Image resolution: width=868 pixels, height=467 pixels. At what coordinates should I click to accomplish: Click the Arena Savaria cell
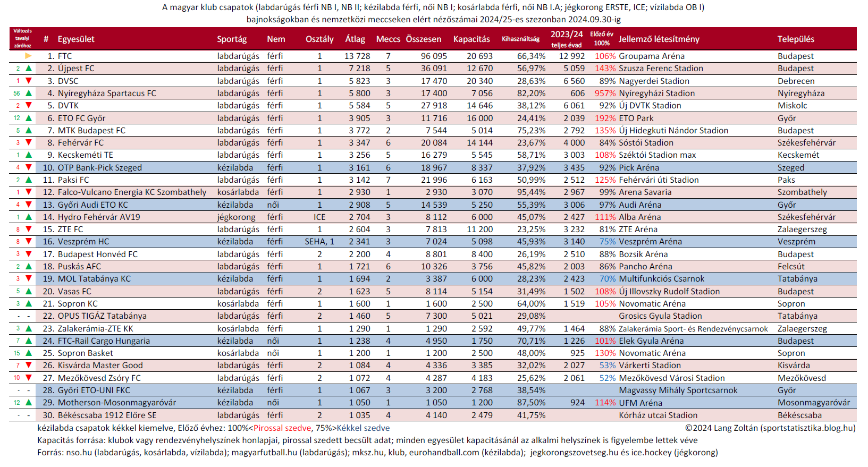[x=645, y=192]
